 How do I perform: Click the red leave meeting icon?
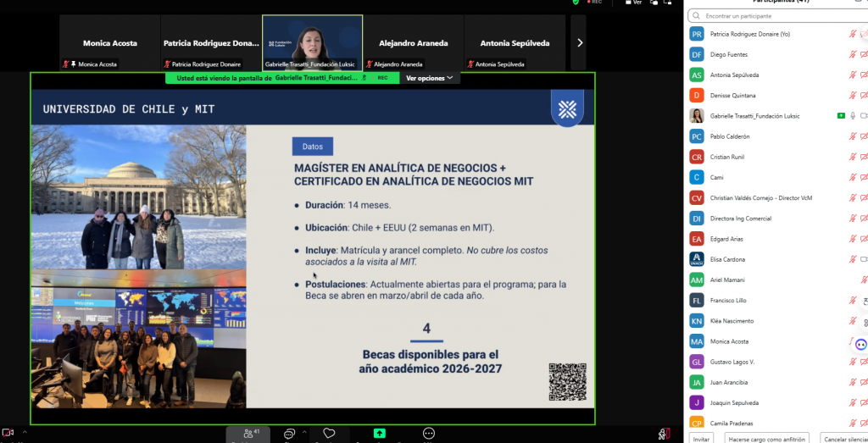[x=665, y=433]
